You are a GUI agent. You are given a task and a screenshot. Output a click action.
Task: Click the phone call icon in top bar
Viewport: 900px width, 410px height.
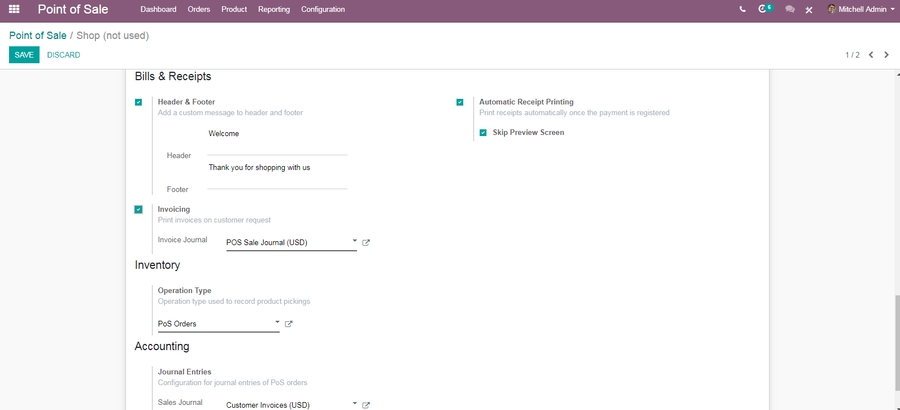tap(742, 9)
